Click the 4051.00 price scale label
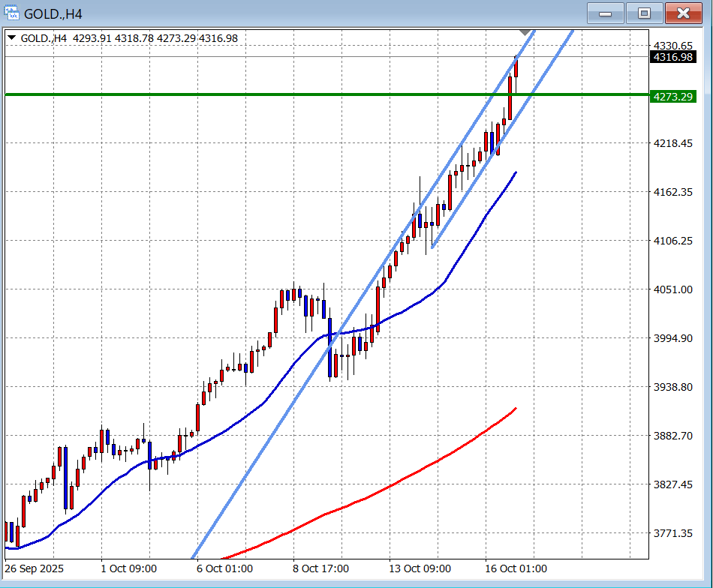713x588 pixels. (672, 289)
